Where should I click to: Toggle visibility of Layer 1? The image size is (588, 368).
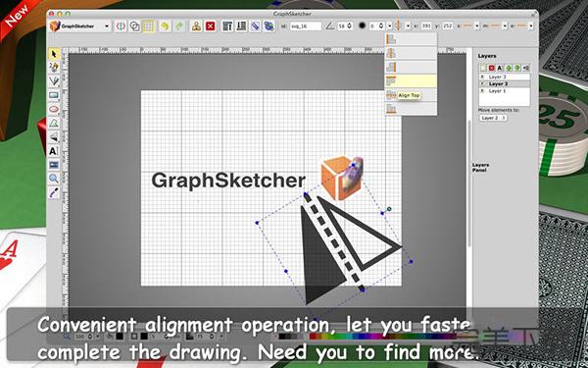pos(482,91)
